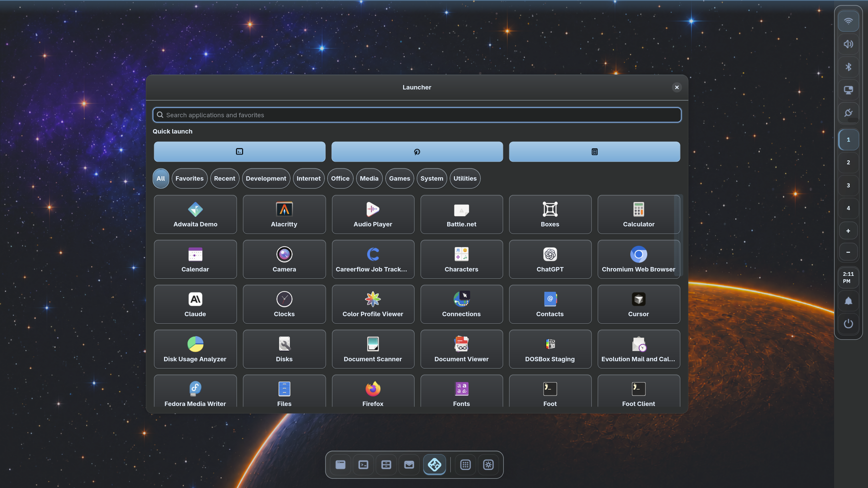868x488 pixels.
Task: Show Recent applications
Action: click(224, 179)
